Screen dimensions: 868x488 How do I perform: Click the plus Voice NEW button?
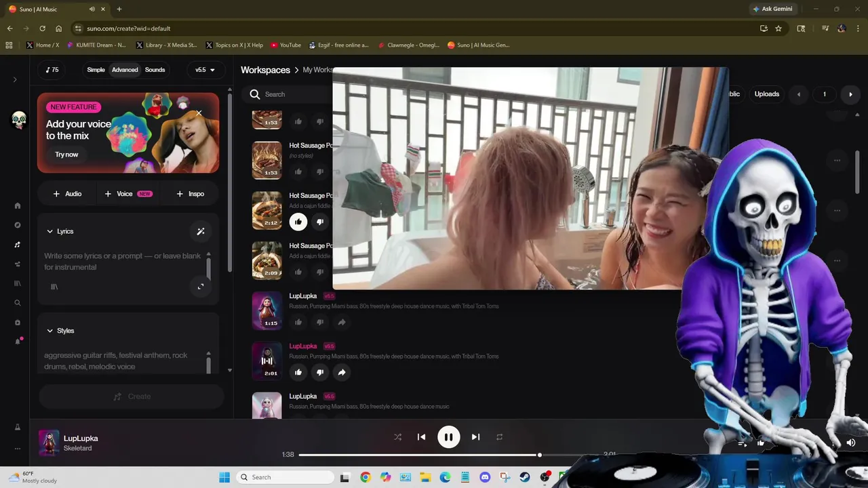127,194
